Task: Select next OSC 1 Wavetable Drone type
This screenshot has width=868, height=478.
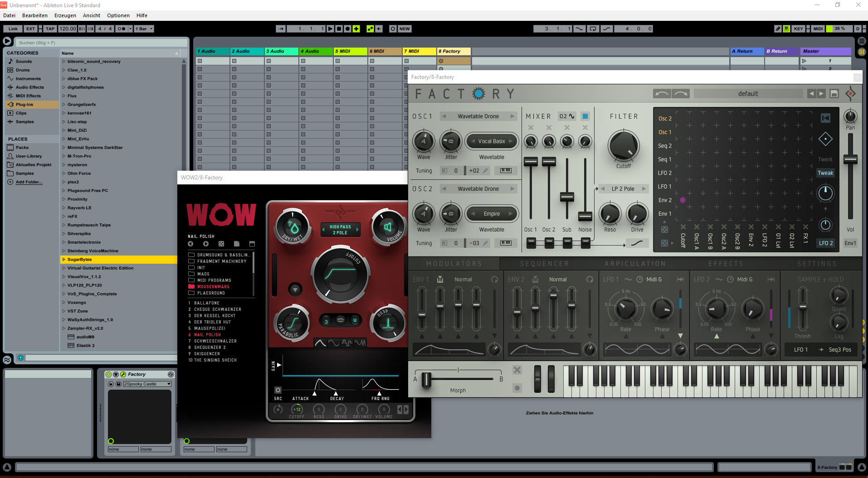Action: coord(512,116)
